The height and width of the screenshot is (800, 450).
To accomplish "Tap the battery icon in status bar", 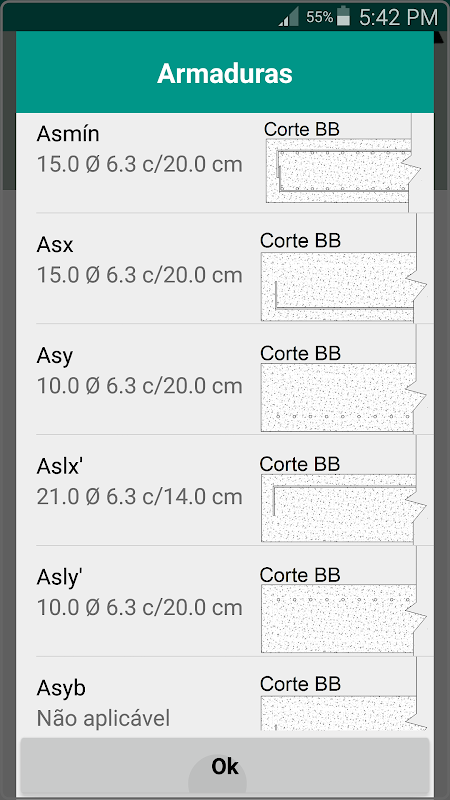I will (x=344, y=16).
